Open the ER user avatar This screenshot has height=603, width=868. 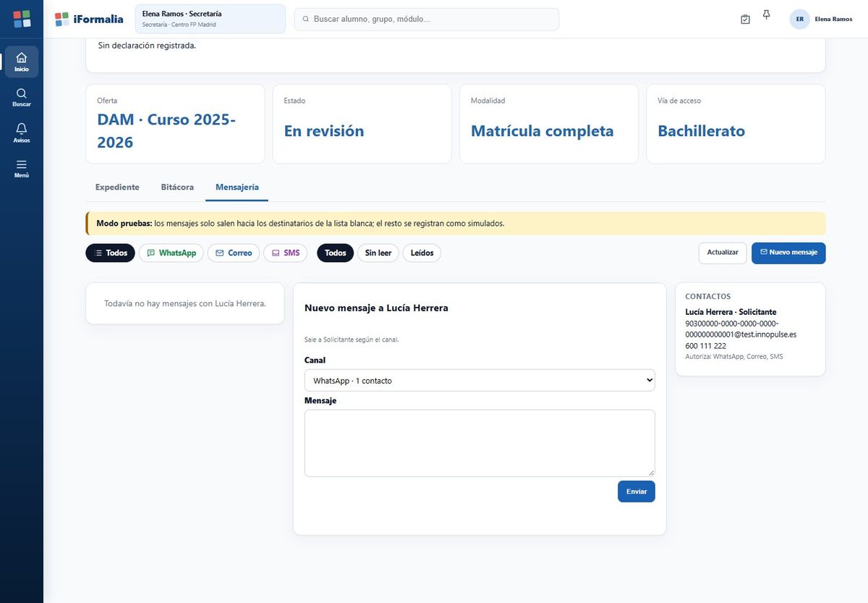(799, 19)
